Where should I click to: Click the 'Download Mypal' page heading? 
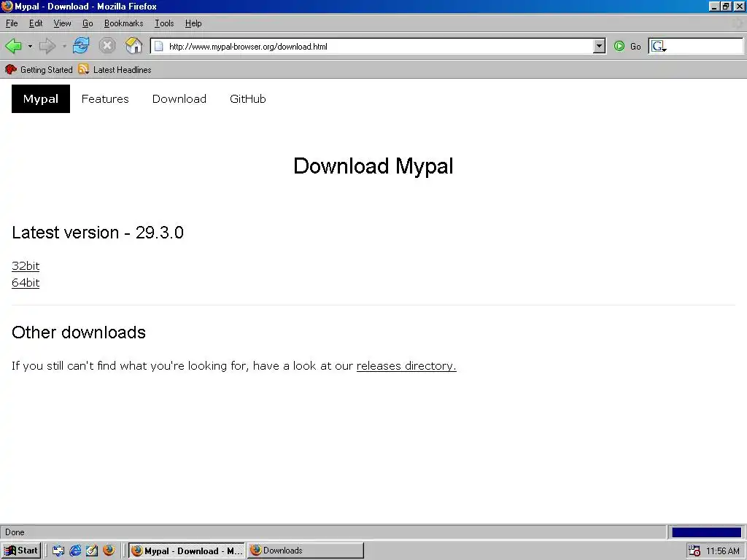[x=373, y=167]
